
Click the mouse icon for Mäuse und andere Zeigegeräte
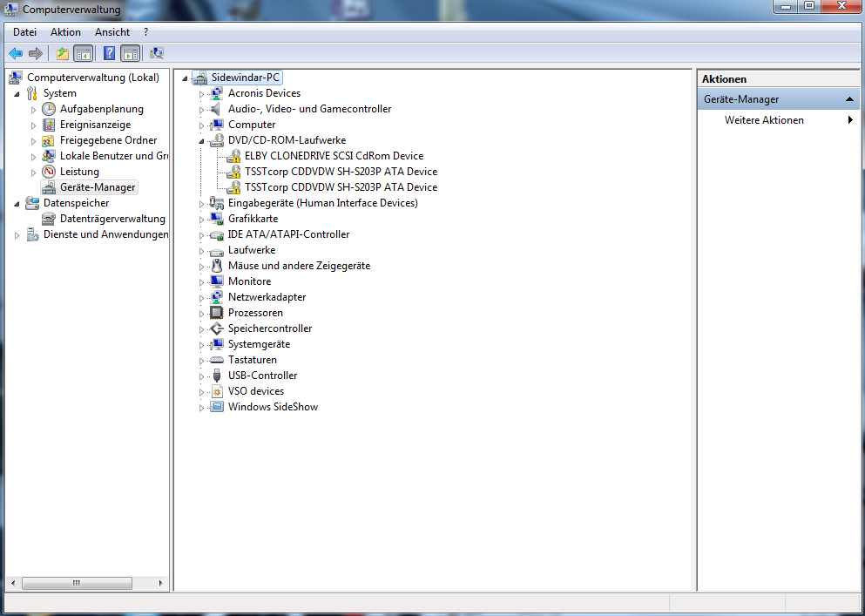coord(217,266)
